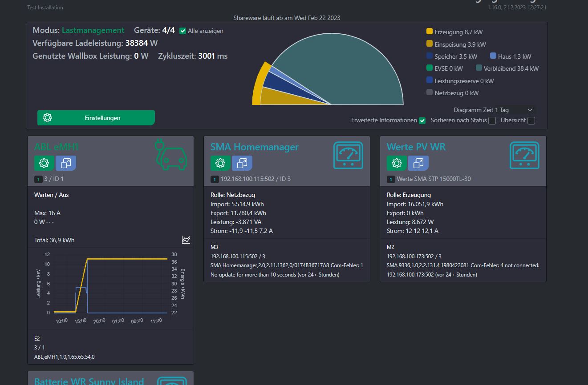Click the Werte PV WR meter icon
588x385 pixels.
click(524, 155)
